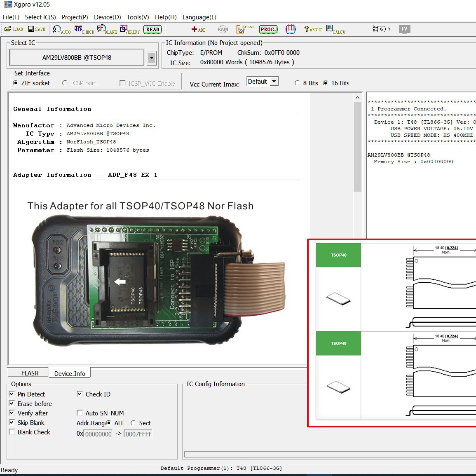Open the Vcc Current Imax dropdown
Viewport: 476px width, 476px height.
[274, 82]
